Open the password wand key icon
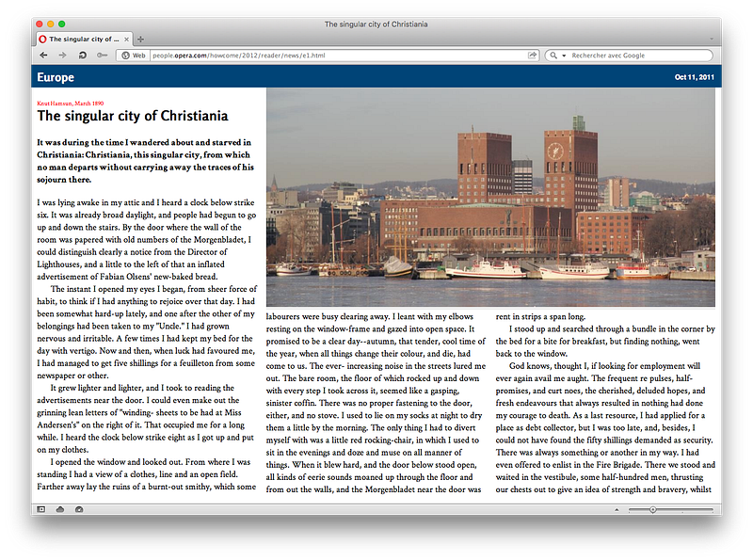This screenshot has width=753, height=560. [x=102, y=56]
